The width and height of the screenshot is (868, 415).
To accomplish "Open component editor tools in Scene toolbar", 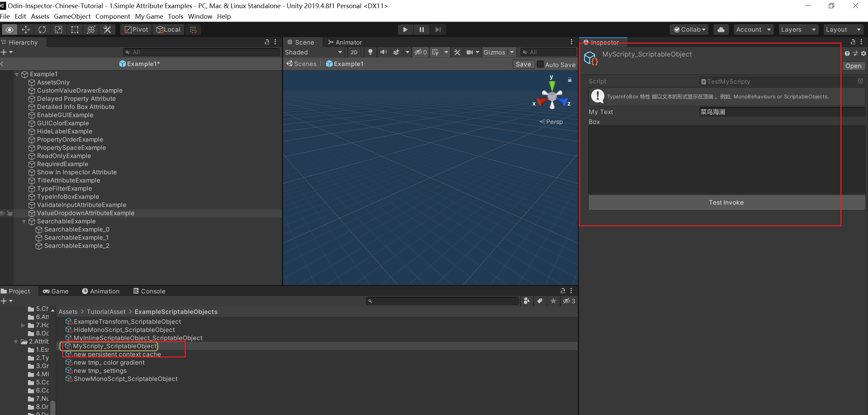I will pyautogui.click(x=457, y=52).
